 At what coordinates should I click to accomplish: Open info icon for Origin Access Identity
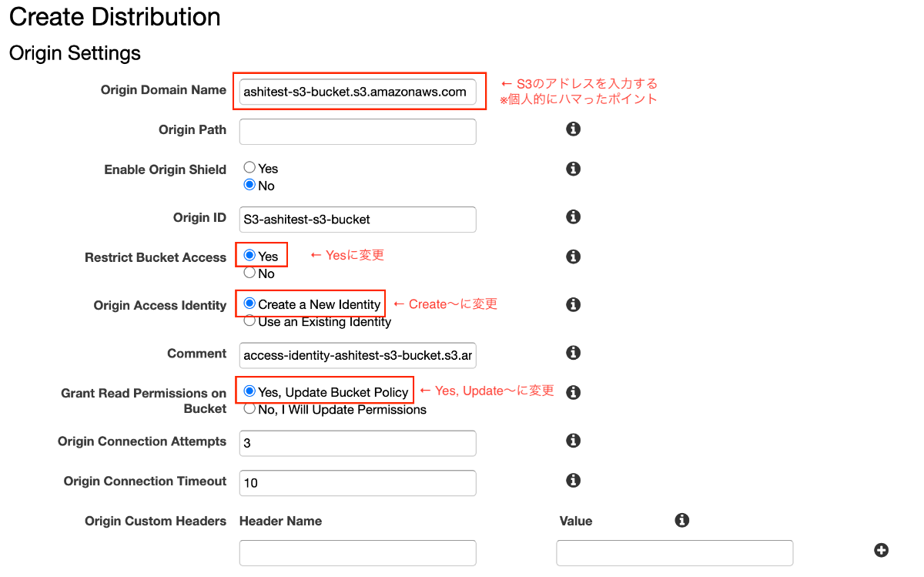(x=573, y=305)
